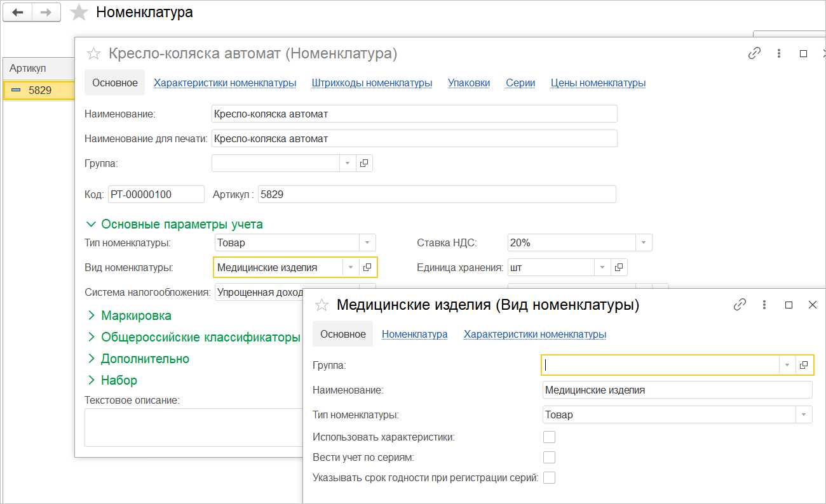Open Единица хранения item via open button
Viewport: 826px width, 504px height.
pos(619,268)
